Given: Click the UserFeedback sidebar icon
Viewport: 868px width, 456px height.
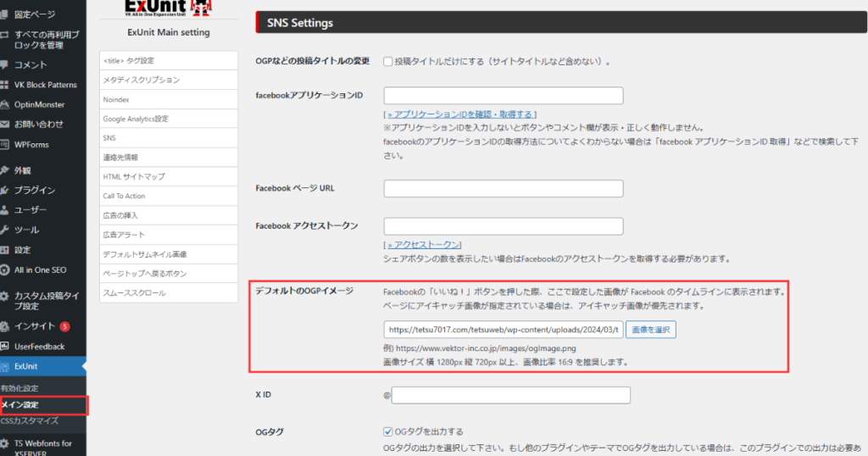Looking at the screenshot, I should pos(4,347).
